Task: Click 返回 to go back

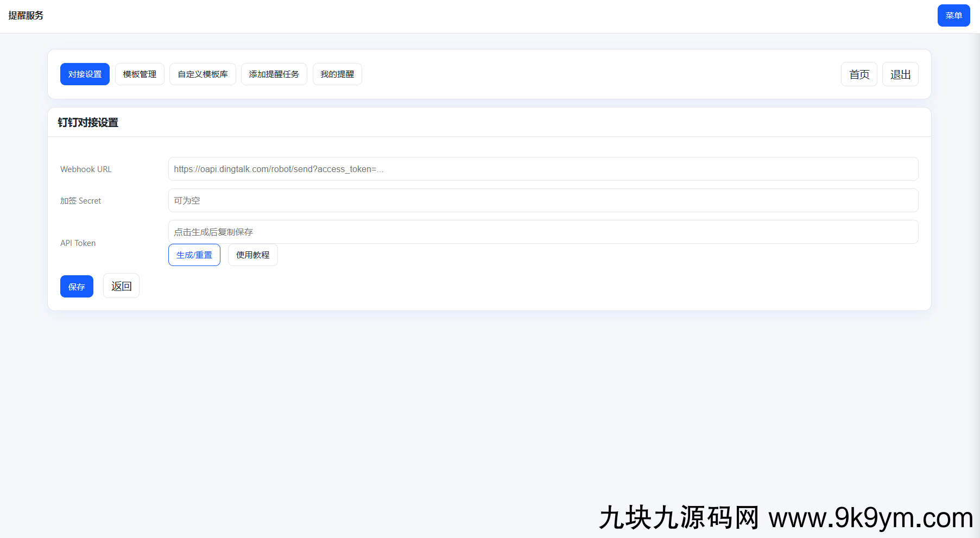Action: (x=121, y=286)
